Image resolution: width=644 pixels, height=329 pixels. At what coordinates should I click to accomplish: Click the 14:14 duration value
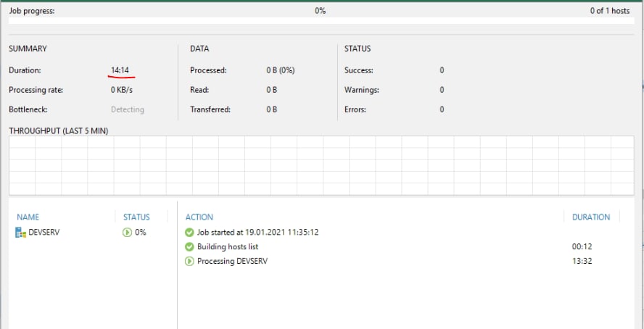tap(120, 70)
